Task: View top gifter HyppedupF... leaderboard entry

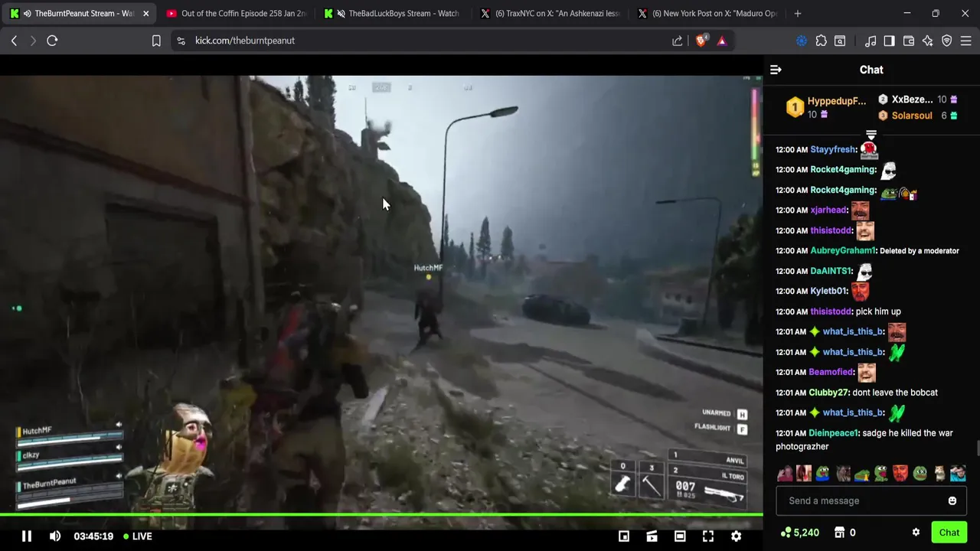Action: tap(828, 107)
